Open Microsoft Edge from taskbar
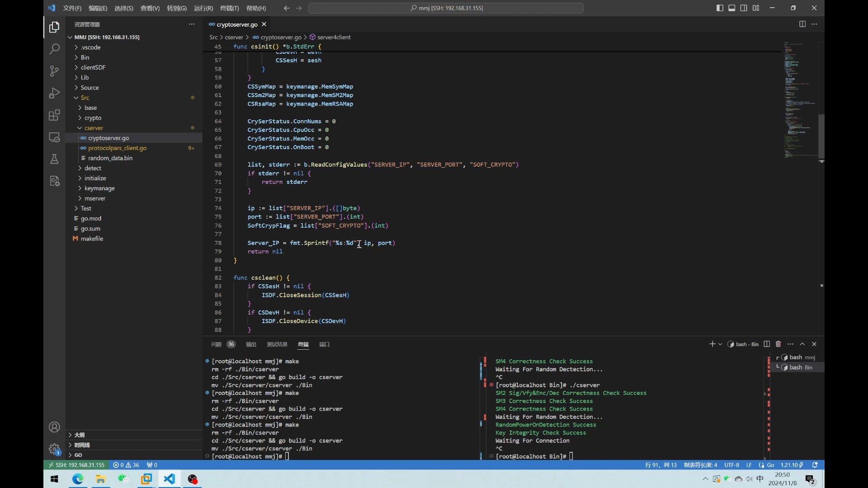This screenshot has height=488, width=868. [x=78, y=479]
